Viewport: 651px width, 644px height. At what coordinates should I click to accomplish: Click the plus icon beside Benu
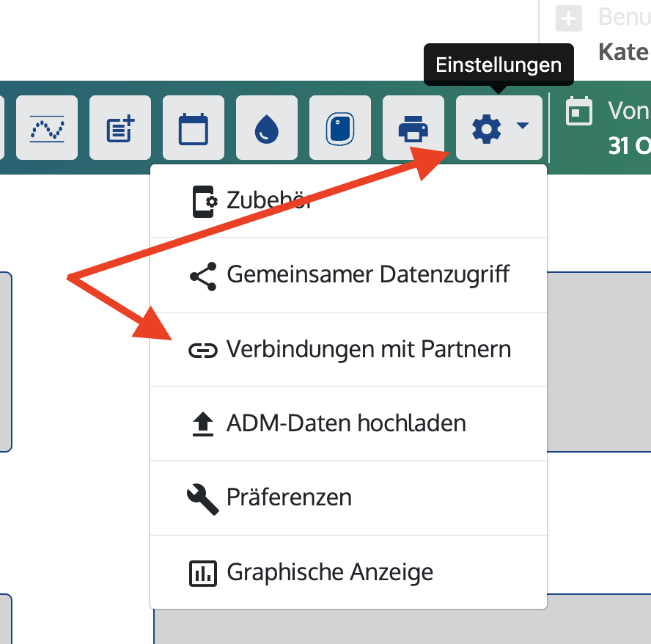(x=569, y=18)
